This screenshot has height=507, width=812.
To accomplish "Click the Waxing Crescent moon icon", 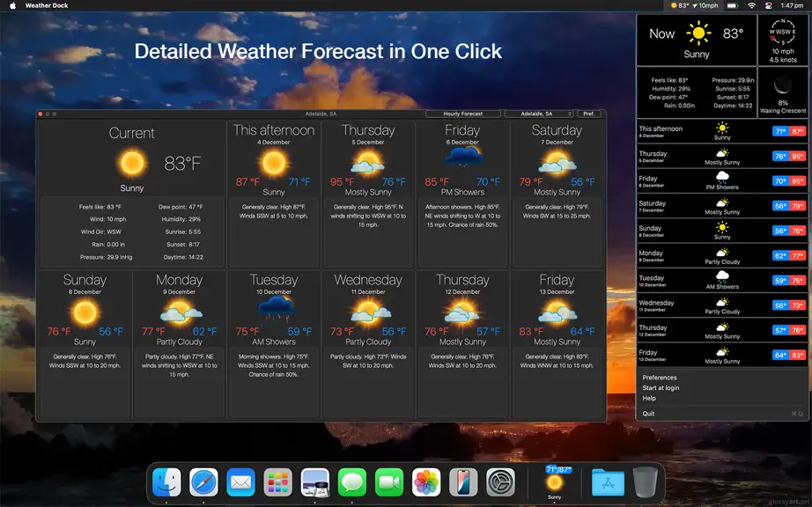I will (x=782, y=84).
